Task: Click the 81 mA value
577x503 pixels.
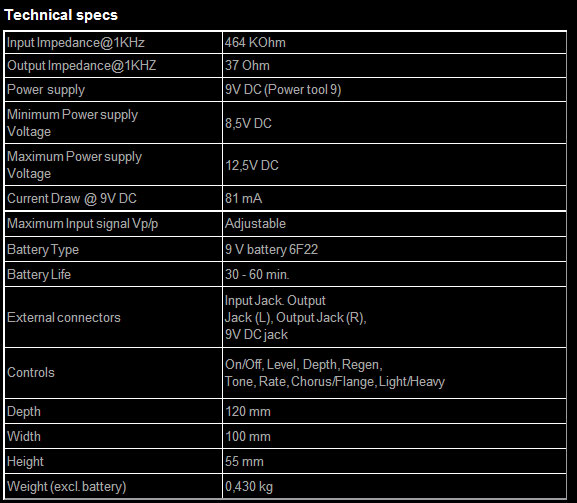Action: (x=244, y=199)
